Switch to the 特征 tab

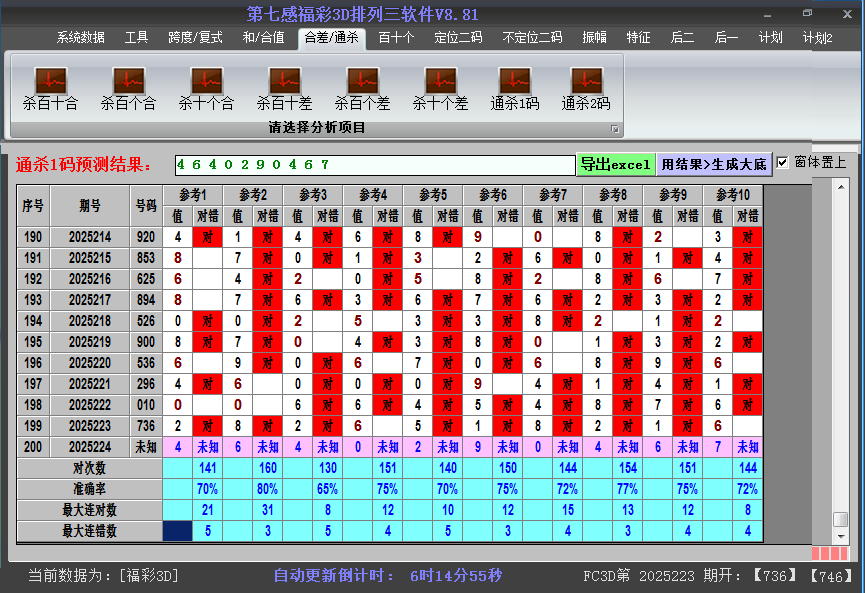638,38
